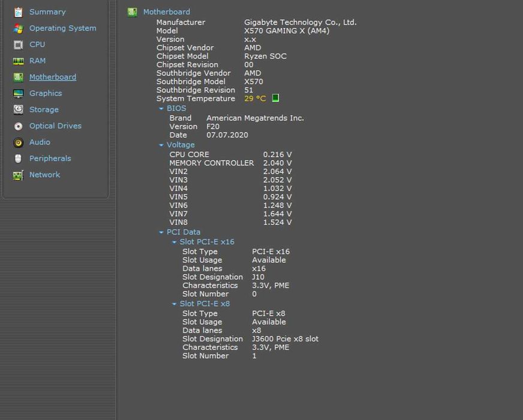Switch to the RAM section
Viewport: 523px width, 420px height.
[x=37, y=61]
